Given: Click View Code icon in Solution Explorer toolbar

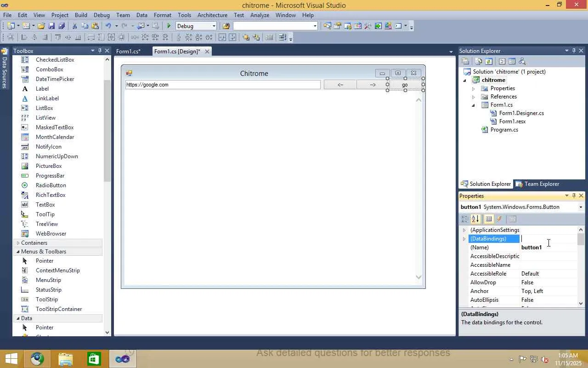Looking at the screenshot, I should tap(502, 62).
